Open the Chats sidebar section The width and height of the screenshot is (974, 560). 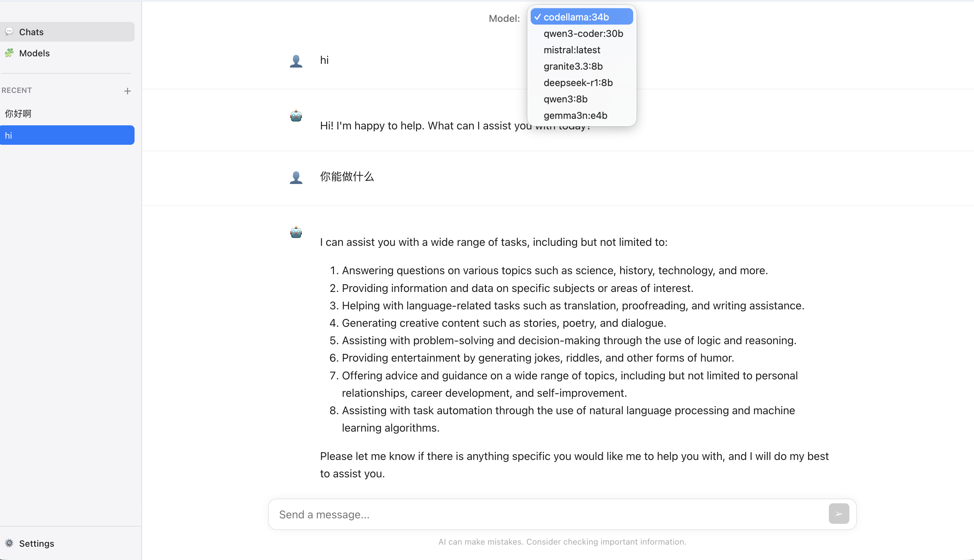67,32
